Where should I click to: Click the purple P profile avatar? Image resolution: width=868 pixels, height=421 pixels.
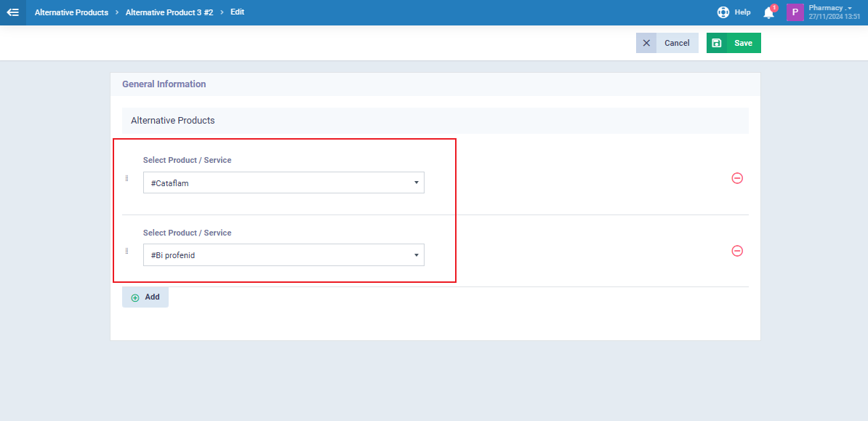coord(795,12)
